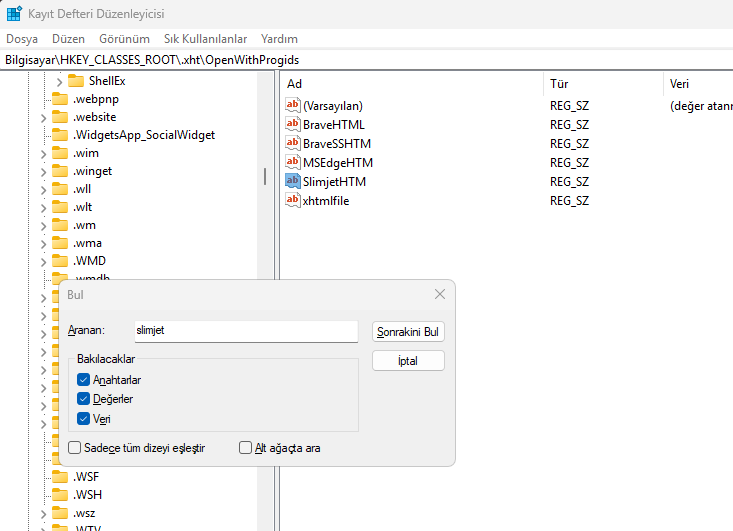Select the .WidgetsApp_SocialWidget tree entry
This screenshot has width=733, height=531.
pyautogui.click(x=144, y=135)
